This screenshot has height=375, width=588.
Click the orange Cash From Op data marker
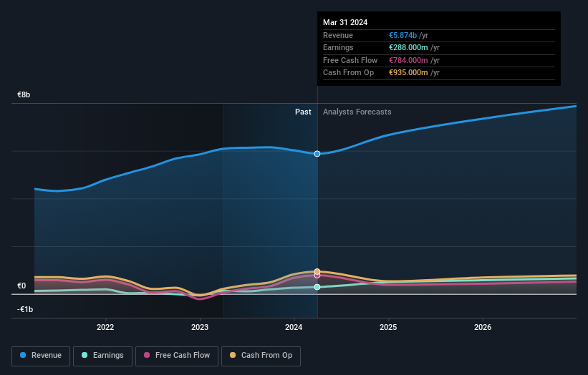tap(317, 271)
